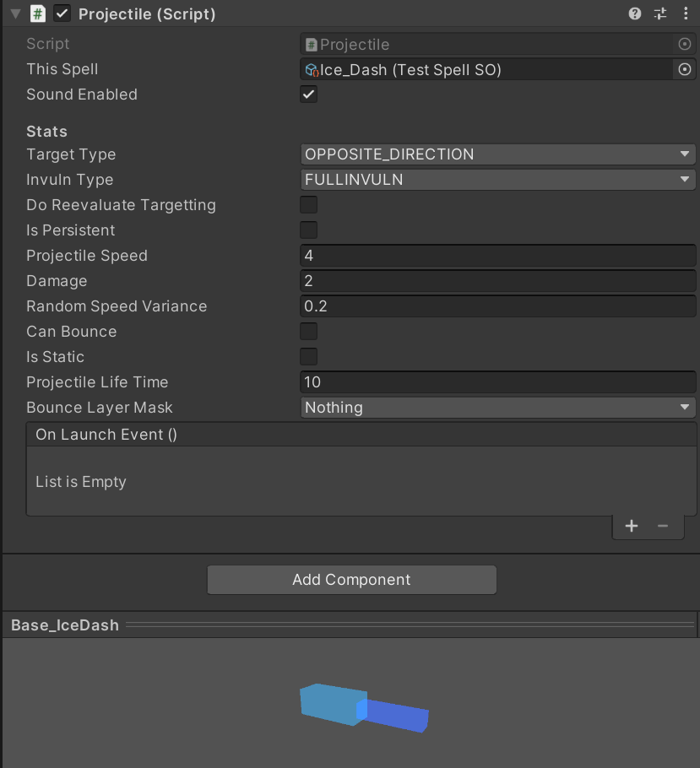
Task: Open the Projectile component kebab menu
Action: [684, 14]
